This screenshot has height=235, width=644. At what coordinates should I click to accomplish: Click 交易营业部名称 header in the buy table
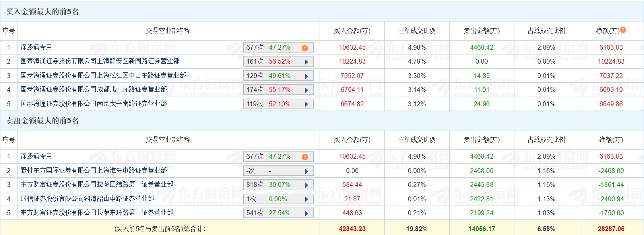point(169,31)
